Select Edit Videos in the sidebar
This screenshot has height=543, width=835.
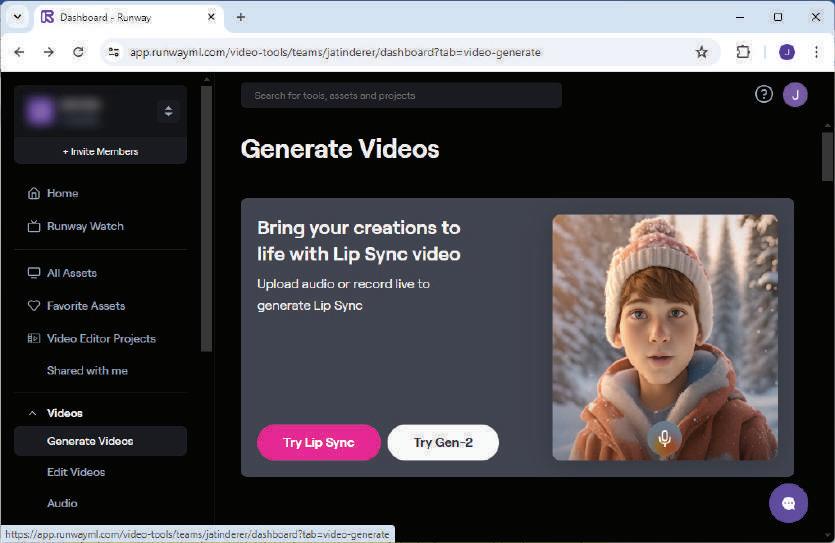tap(76, 472)
